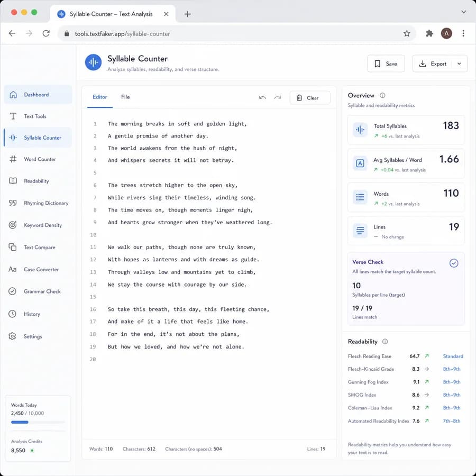Open the Text Compare tool
476x476 pixels.
click(38, 247)
